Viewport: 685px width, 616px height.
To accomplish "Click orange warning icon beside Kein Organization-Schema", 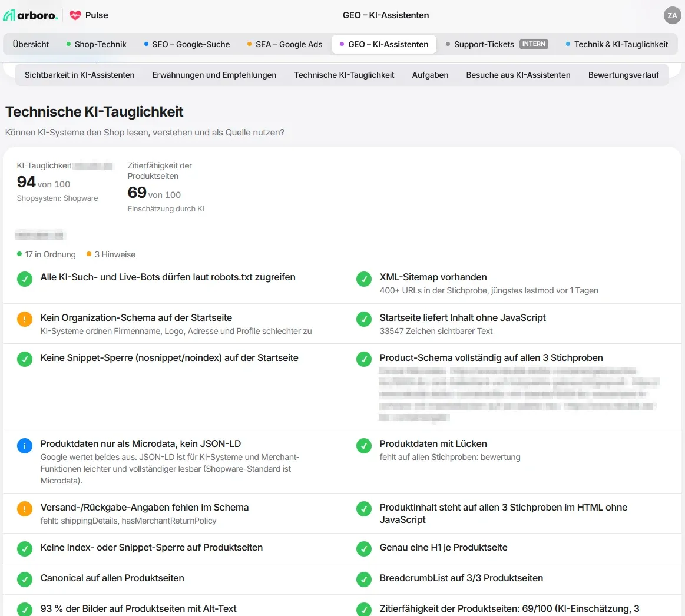I will tap(25, 319).
